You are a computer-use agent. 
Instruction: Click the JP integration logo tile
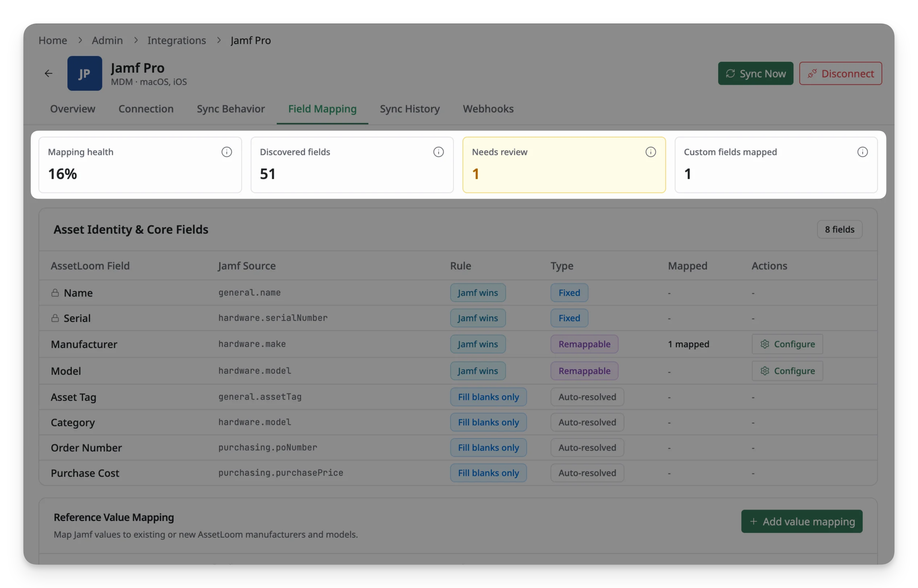click(x=84, y=73)
